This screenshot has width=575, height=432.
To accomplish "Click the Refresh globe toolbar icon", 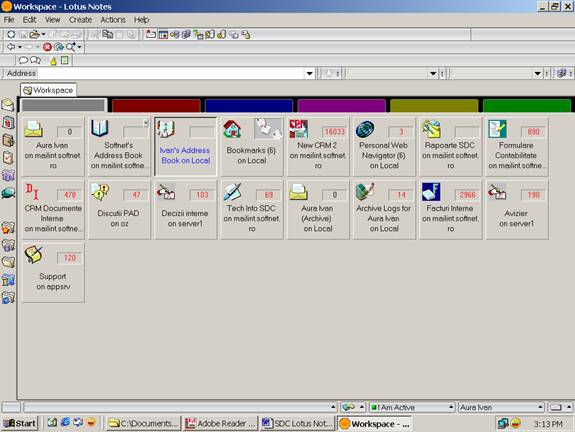I will pos(59,47).
